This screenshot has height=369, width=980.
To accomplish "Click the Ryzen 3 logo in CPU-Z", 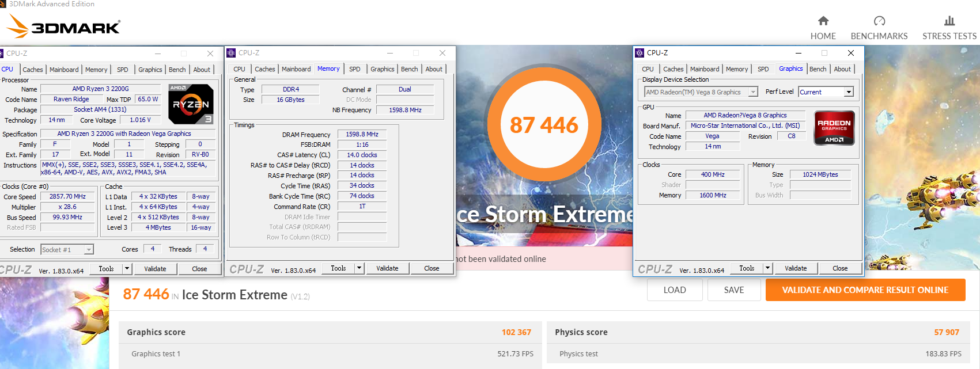I will (191, 104).
